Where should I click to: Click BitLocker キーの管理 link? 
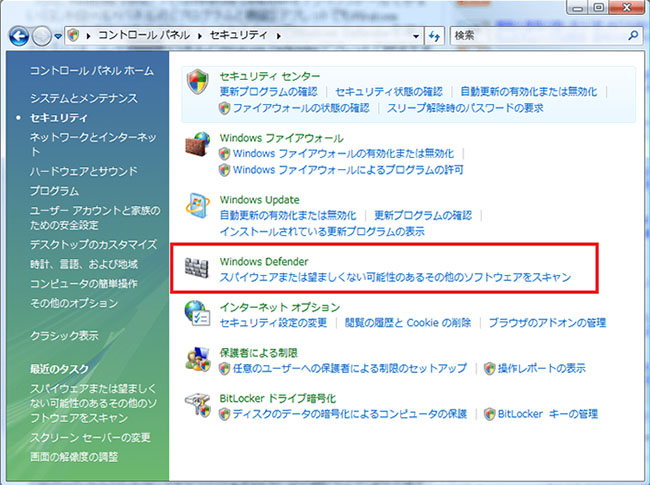(548, 414)
